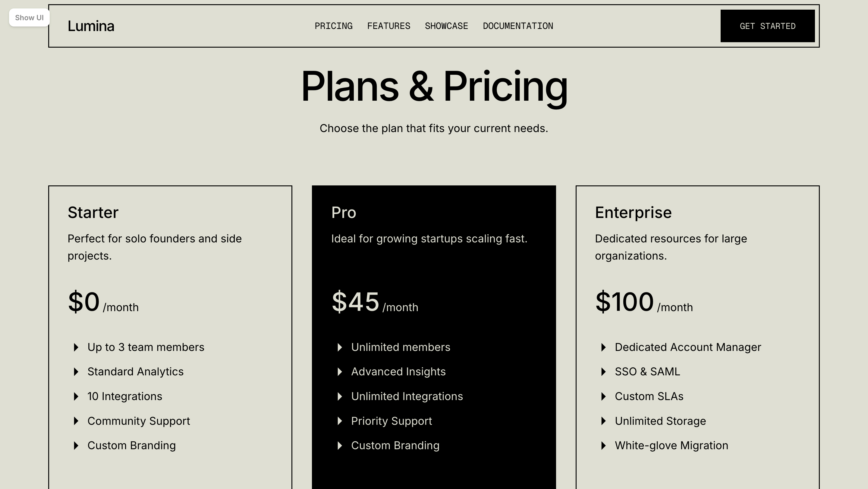The width and height of the screenshot is (868, 489).
Task: Open the Pricing nav item
Action: tap(333, 26)
